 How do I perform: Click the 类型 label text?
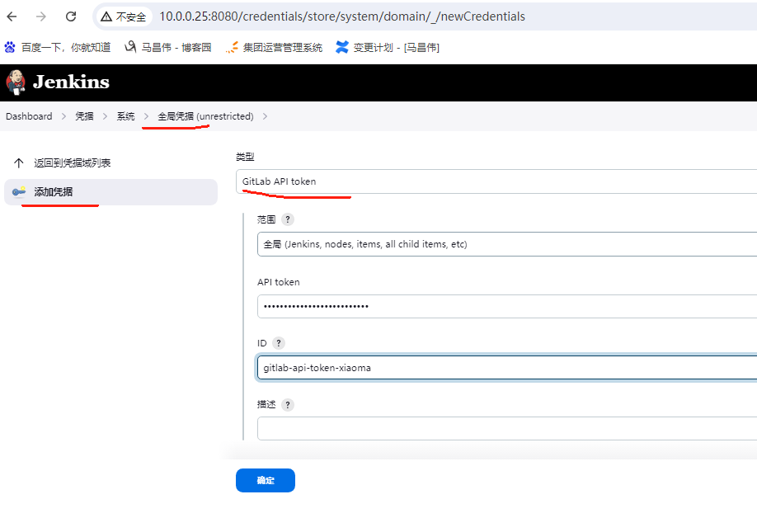pyautogui.click(x=245, y=157)
